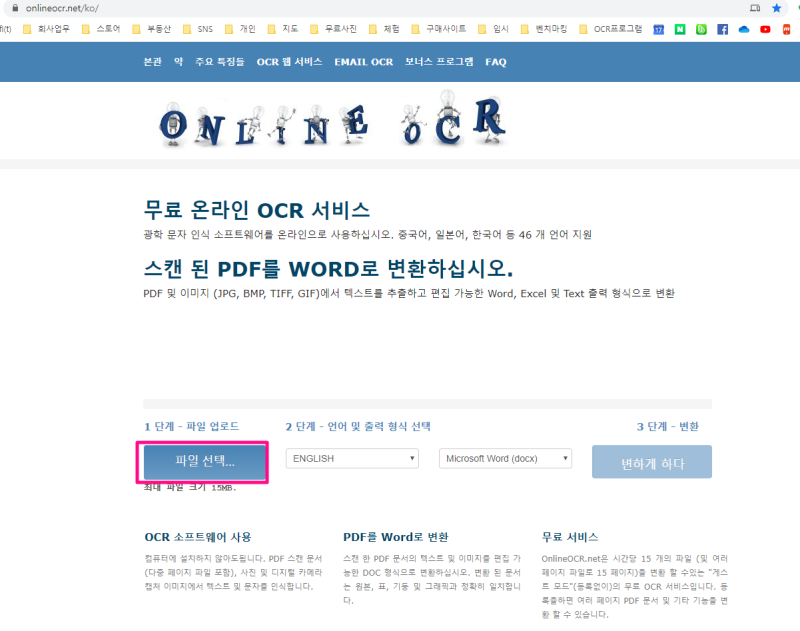Open the 회사업무 bookmark folder
Screen dimensions: 800x631
[46, 29]
